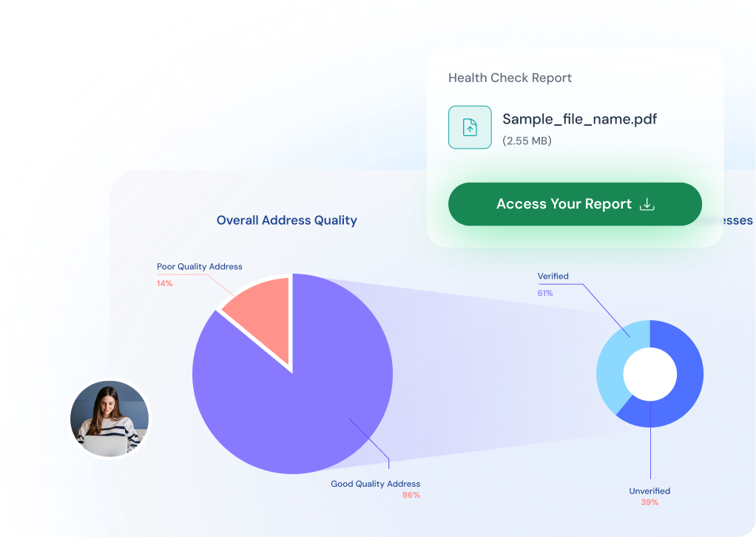Open Sample_file_name.pdf

pos(579,118)
